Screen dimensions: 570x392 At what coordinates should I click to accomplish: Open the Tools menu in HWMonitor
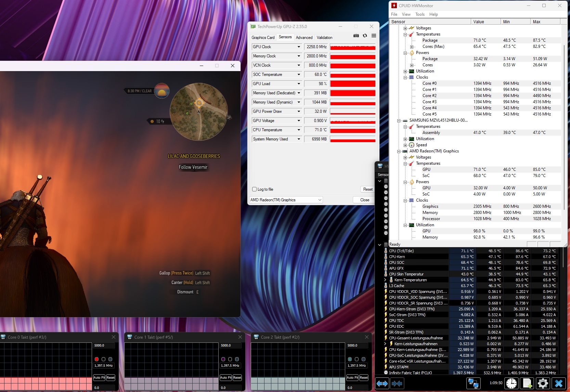420,14
